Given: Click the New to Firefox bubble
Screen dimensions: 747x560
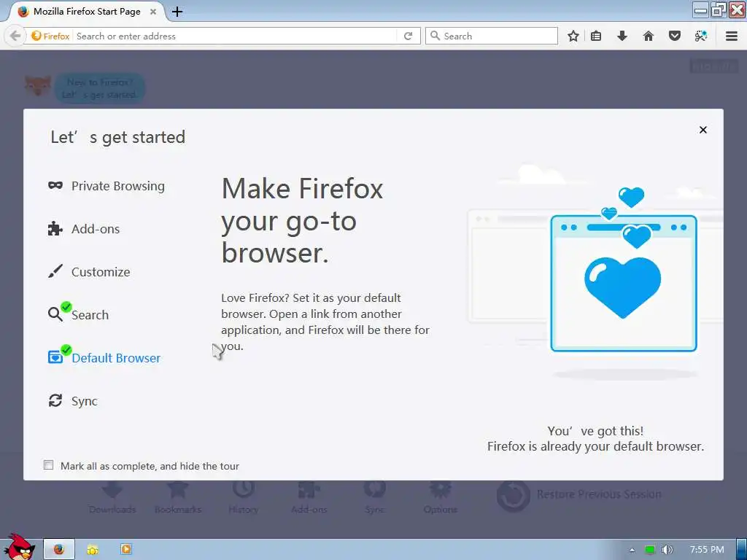Looking at the screenshot, I should click(100, 88).
